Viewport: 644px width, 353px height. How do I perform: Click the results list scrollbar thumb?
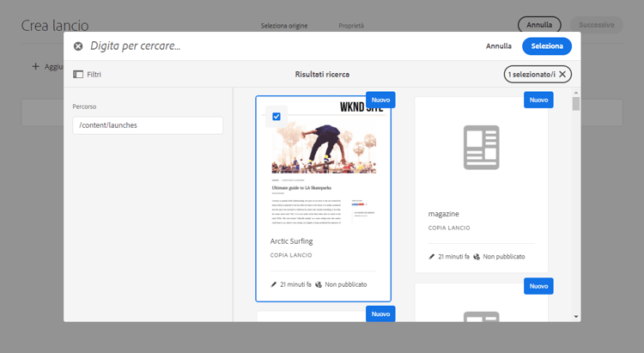(576, 104)
